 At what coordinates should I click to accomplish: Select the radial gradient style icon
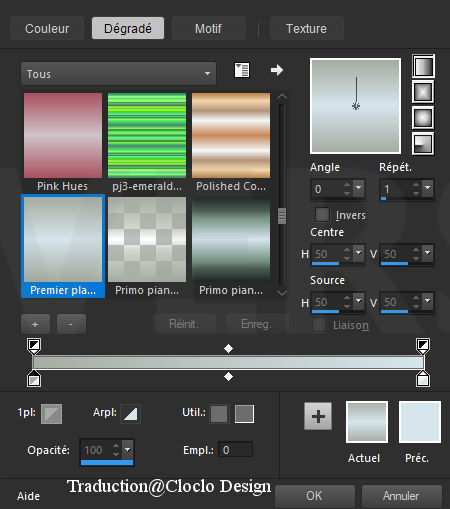click(x=423, y=144)
